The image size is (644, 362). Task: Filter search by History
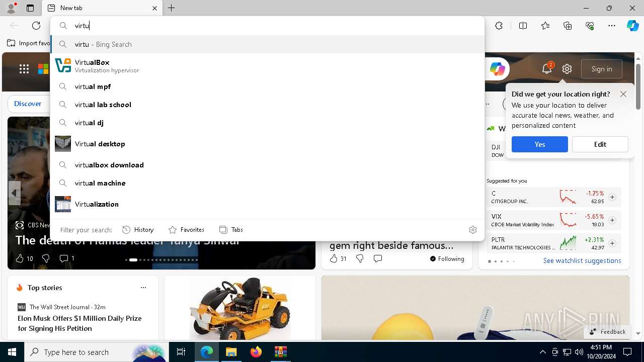pyautogui.click(x=138, y=230)
